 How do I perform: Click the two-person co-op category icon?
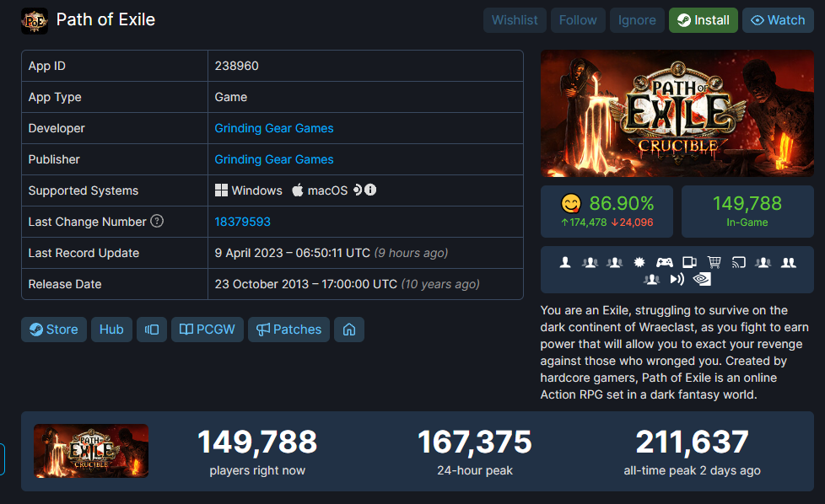coord(789,262)
